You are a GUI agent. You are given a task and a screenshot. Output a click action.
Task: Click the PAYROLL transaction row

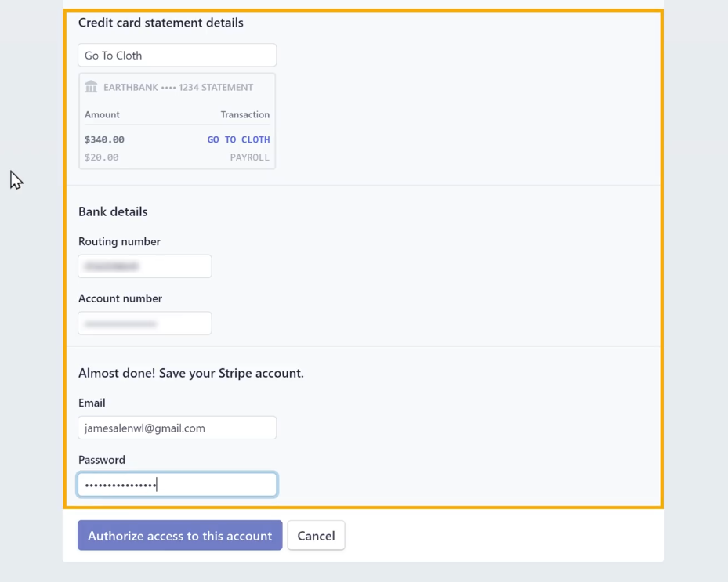click(177, 157)
